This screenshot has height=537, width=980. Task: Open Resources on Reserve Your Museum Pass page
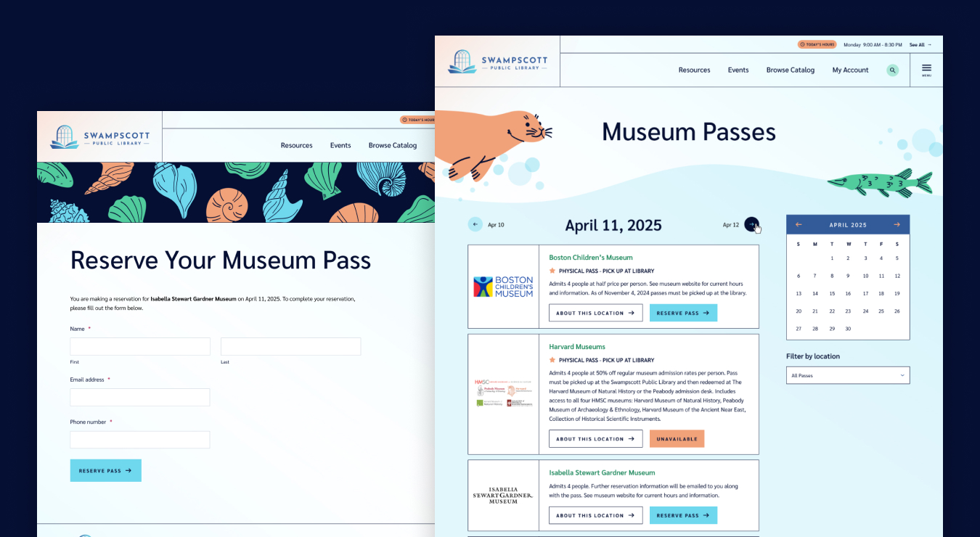point(296,145)
